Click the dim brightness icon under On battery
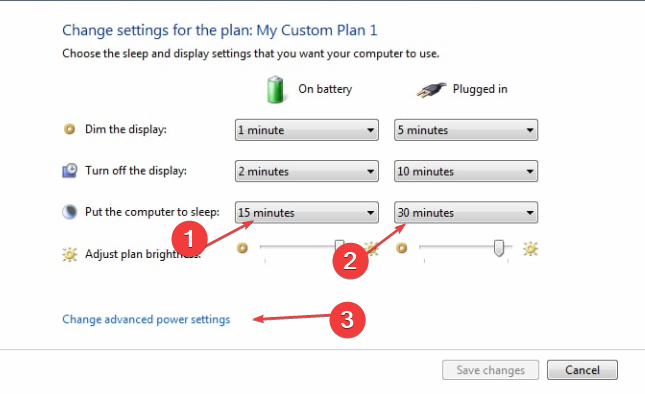 click(x=242, y=248)
